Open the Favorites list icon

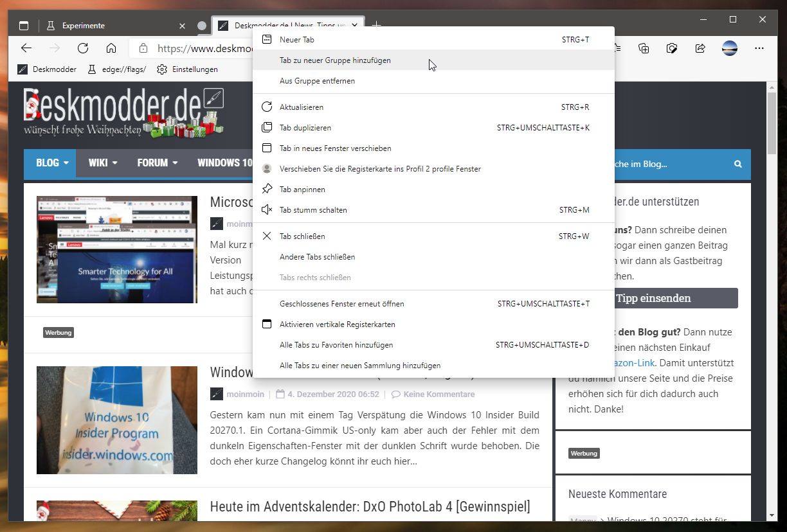coord(618,48)
